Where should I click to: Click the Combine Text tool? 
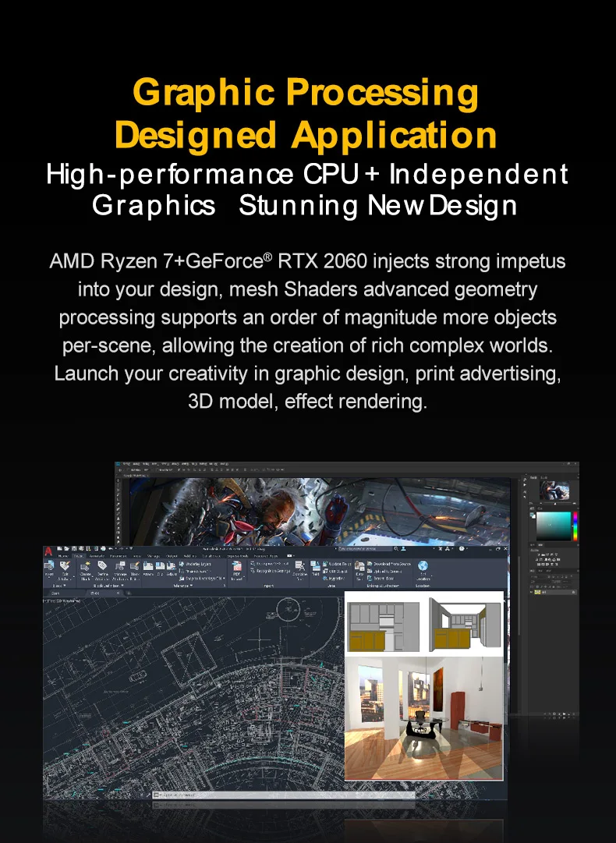[x=300, y=571]
